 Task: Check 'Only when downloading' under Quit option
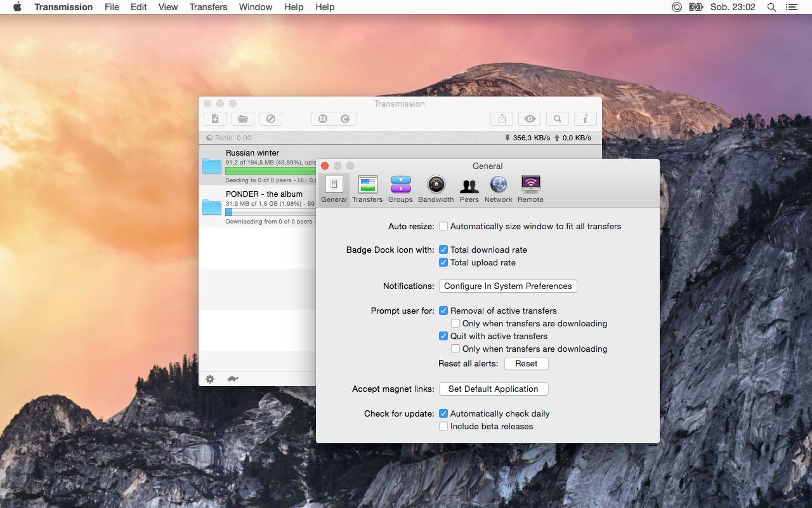click(x=455, y=349)
